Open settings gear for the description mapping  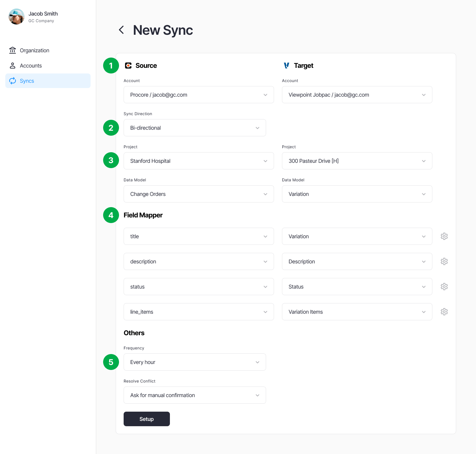(444, 261)
